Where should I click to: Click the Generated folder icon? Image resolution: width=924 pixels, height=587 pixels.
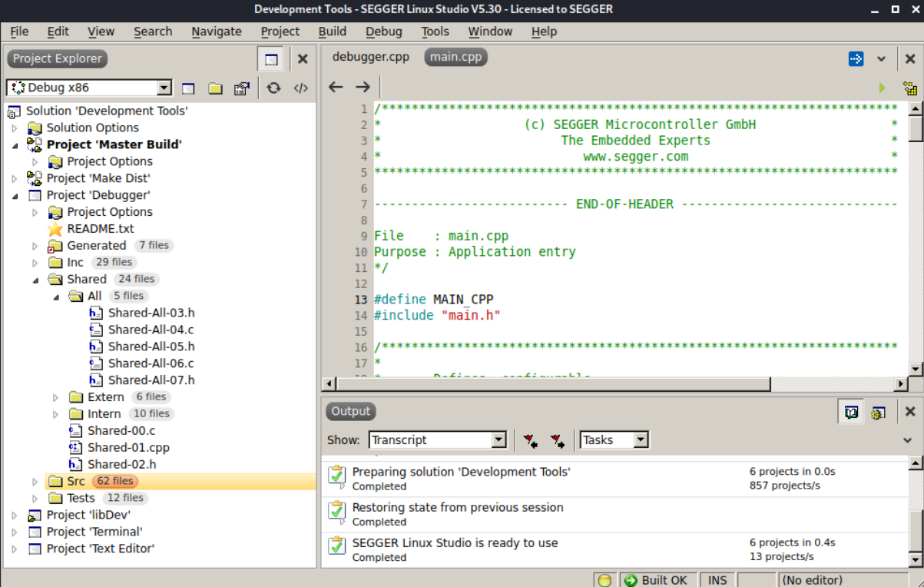tap(55, 247)
